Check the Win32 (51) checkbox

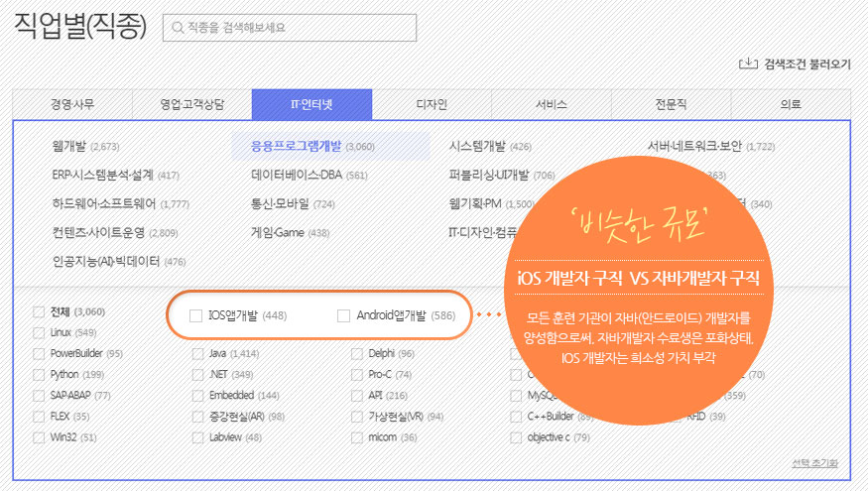tap(39, 437)
